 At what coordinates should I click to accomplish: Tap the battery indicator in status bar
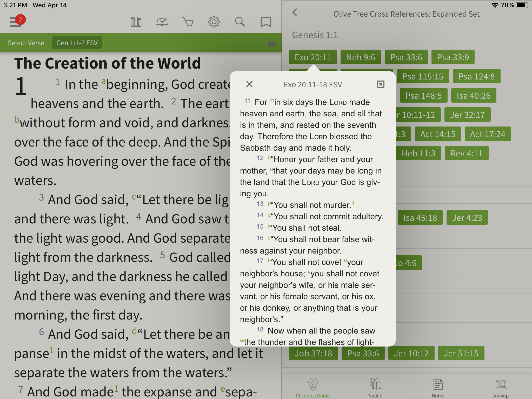click(523, 5)
